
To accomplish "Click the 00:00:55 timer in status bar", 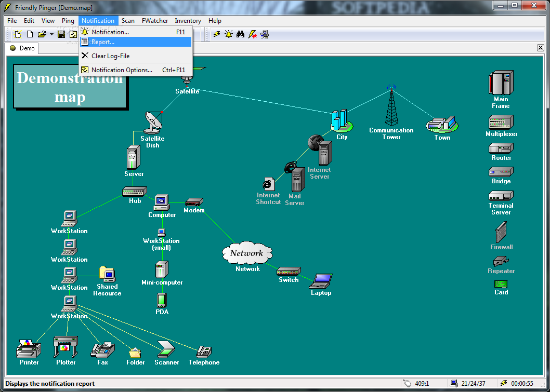I will click(522, 384).
